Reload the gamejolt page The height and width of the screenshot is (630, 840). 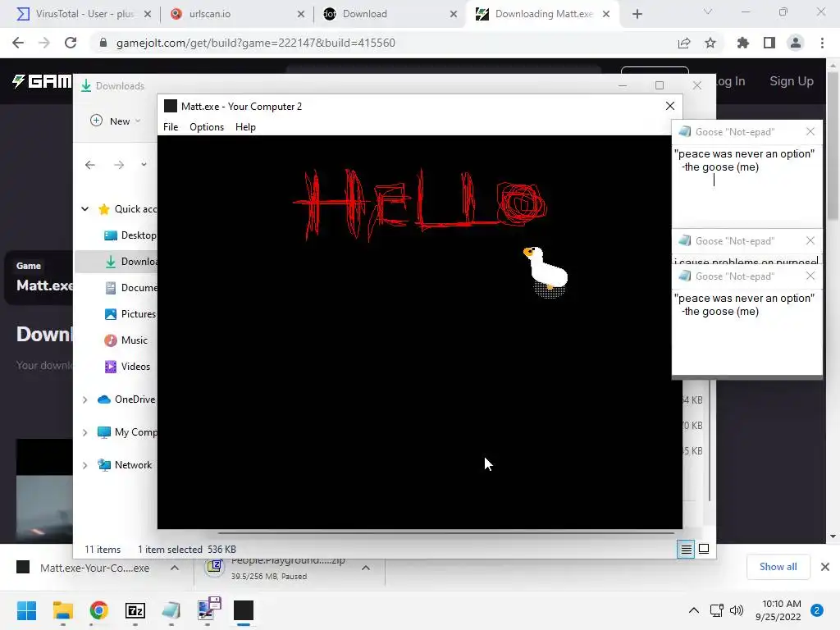(x=71, y=43)
